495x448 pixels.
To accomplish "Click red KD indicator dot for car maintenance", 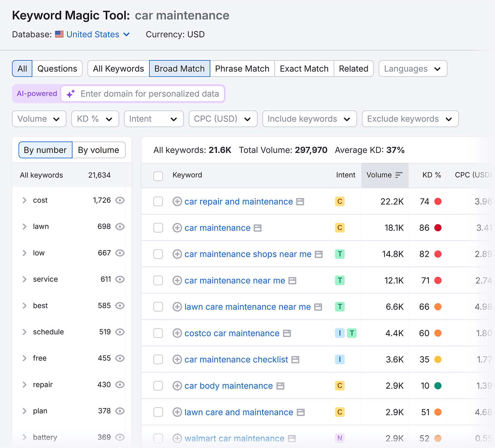I will point(438,228).
